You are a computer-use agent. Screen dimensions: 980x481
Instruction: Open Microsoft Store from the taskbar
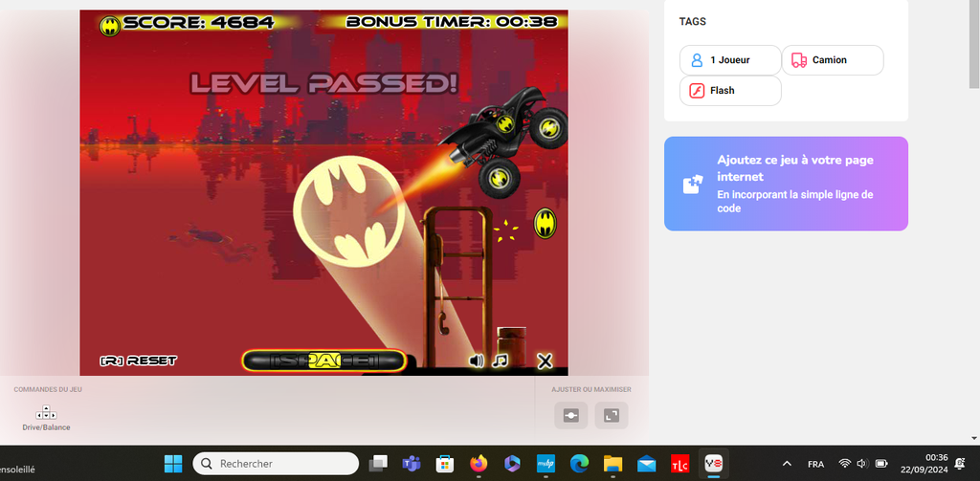pos(445,464)
